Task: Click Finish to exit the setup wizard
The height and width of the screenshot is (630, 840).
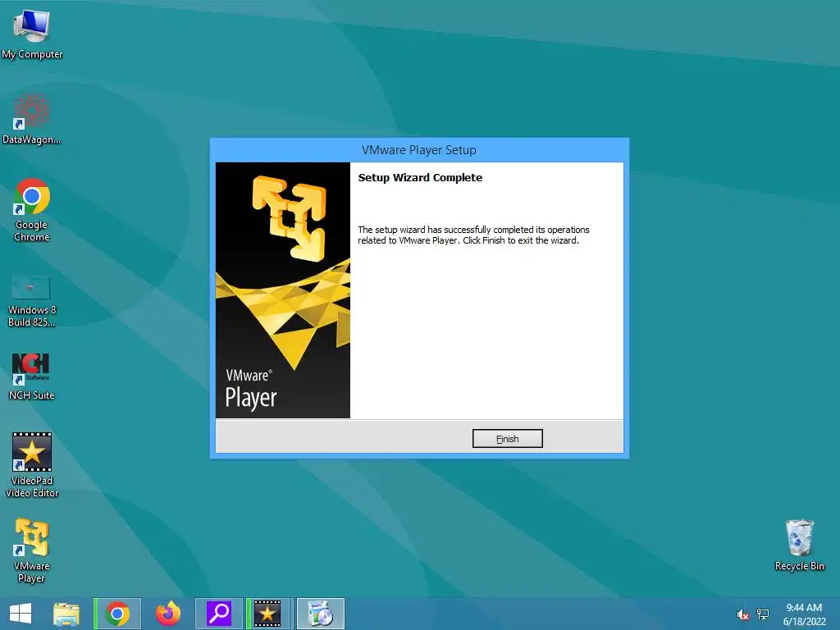Action: tap(507, 439)
